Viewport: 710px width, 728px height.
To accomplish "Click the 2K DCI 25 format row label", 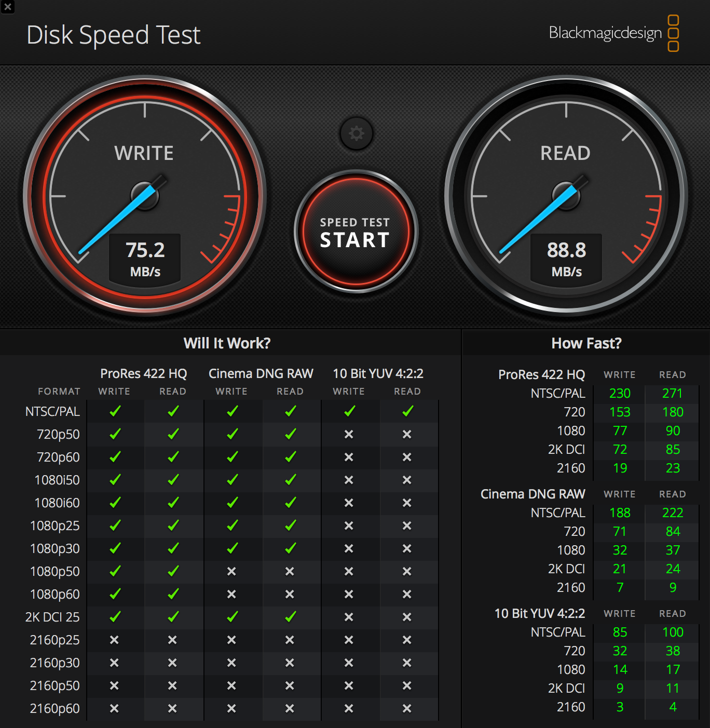I will point(52,617).
